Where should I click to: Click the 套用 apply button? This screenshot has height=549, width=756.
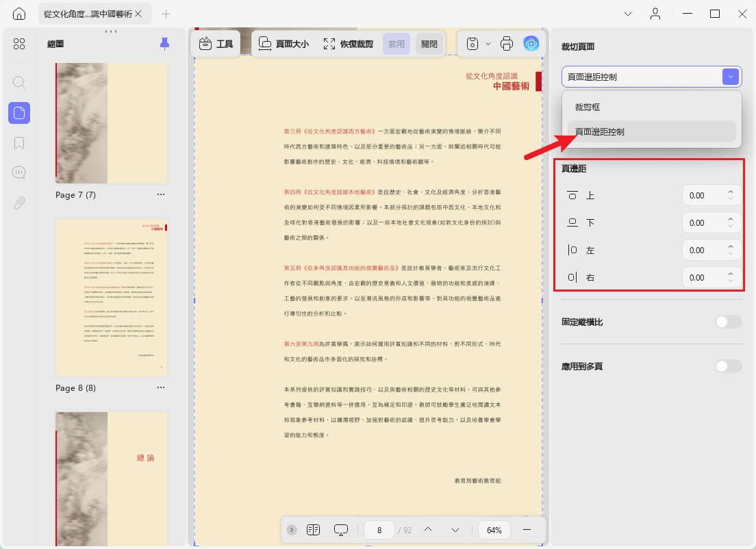coord(396,44)
